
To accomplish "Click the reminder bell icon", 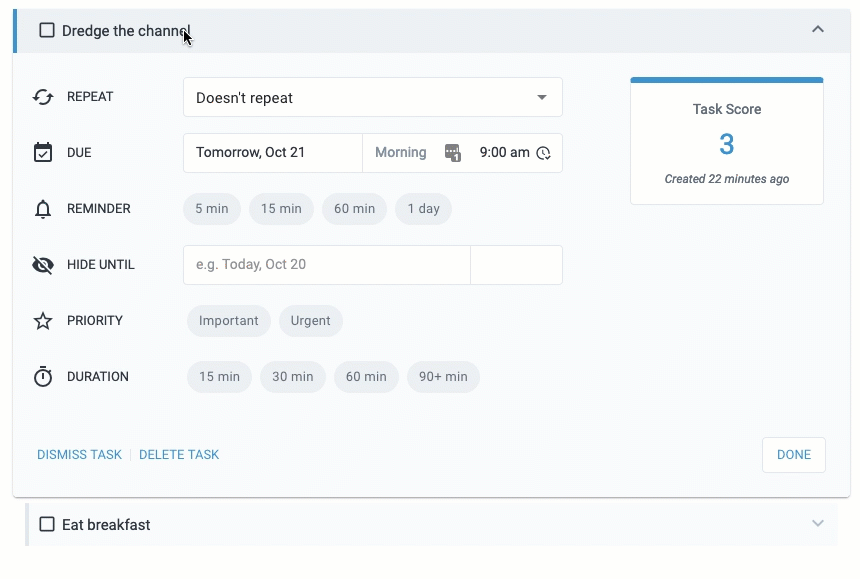I will 43,209.
